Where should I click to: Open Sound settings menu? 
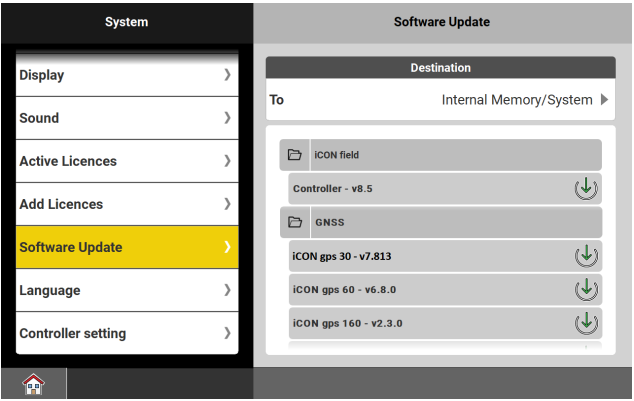(x=127, y=118)
